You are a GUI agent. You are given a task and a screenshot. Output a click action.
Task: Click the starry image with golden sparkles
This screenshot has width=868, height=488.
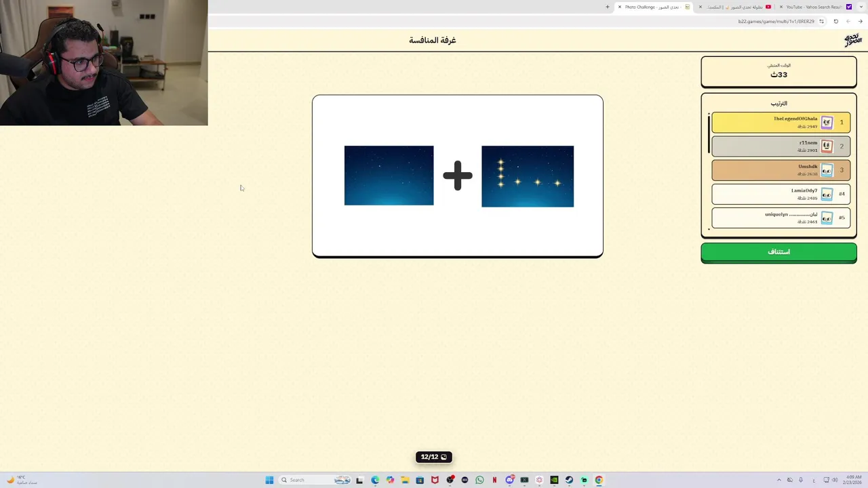pos(528,176)
